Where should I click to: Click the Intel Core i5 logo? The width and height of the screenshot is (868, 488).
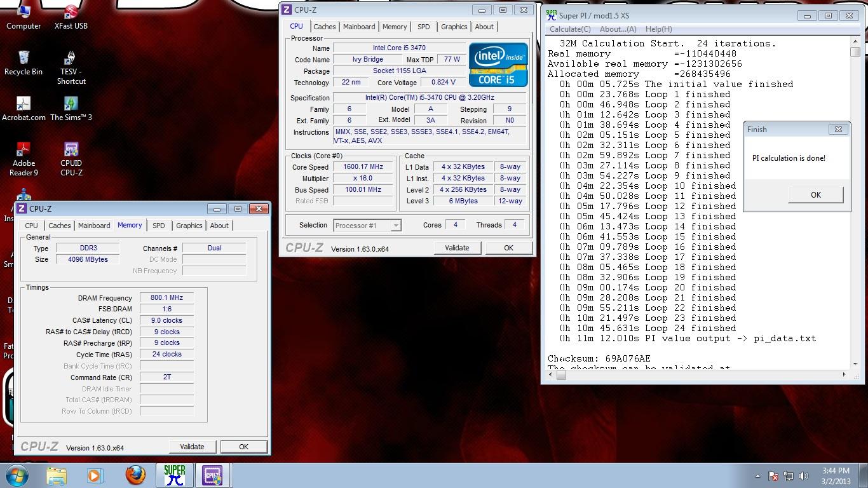tap(498, 65)
